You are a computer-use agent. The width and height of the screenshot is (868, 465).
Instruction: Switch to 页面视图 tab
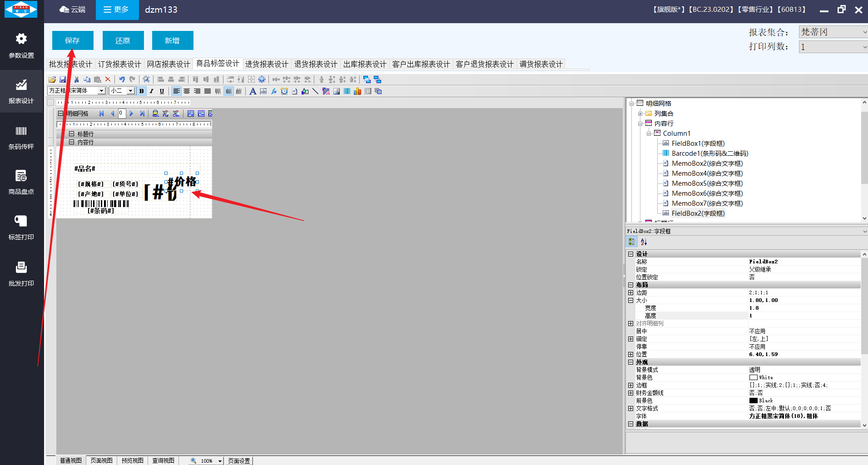click(x=101, y=460)
